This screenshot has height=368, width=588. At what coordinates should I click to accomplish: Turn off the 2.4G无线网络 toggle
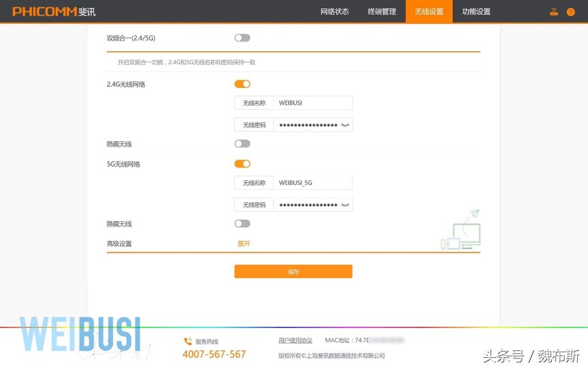[242, 84]
